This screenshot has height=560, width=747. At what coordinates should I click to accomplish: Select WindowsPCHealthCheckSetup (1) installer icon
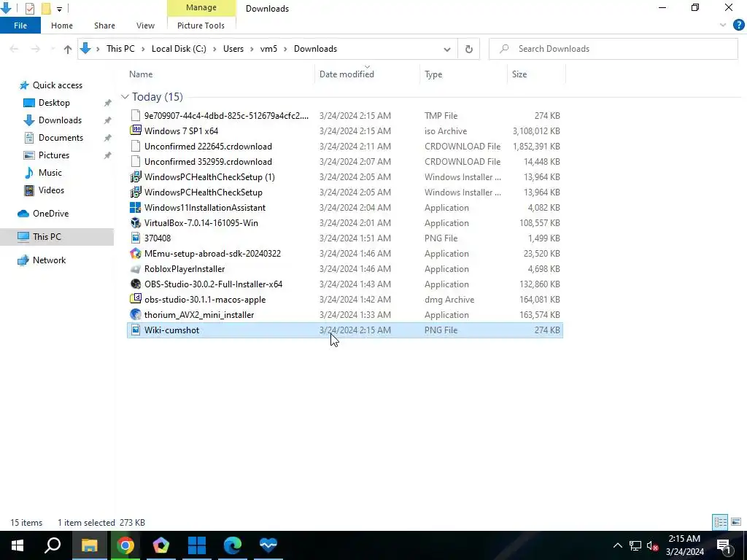136,177
